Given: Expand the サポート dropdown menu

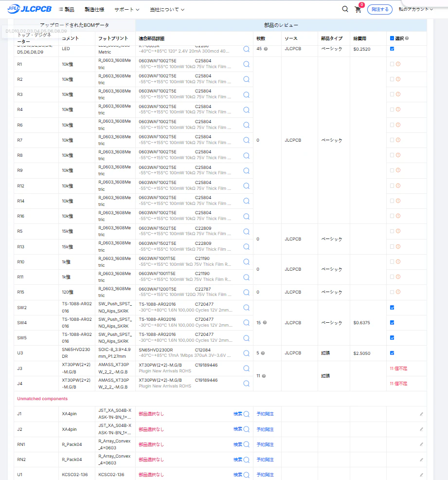Looking at the screenshot, I should coord(126,9).
